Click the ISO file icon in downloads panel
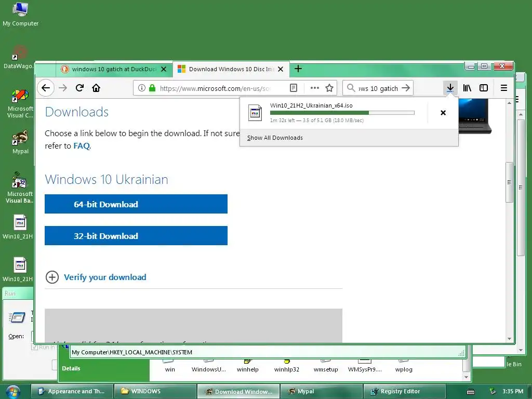 pyautogui.click(x=255, y=113)
